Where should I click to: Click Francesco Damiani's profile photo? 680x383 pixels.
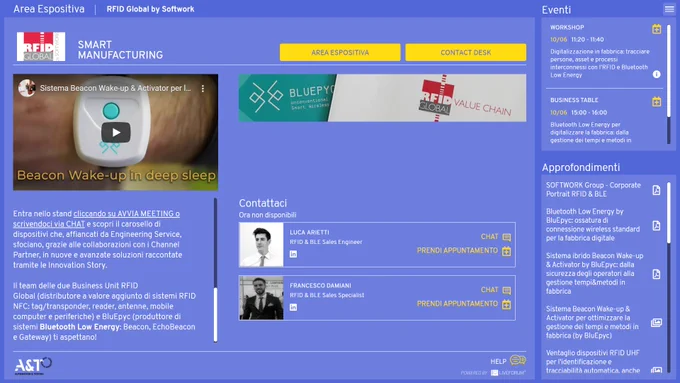[262, 298]
